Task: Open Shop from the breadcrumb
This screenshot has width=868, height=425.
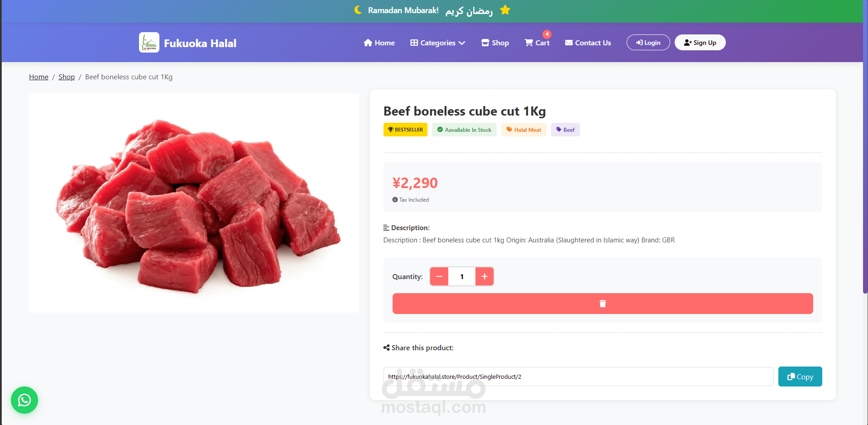Action: pyautogui.click(x=67, y=77)
